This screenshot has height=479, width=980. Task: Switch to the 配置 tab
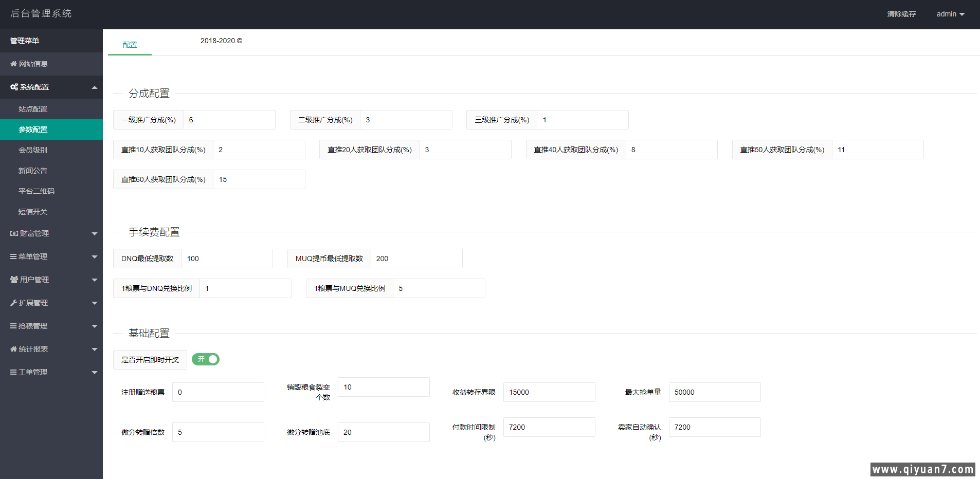[130, 44]
